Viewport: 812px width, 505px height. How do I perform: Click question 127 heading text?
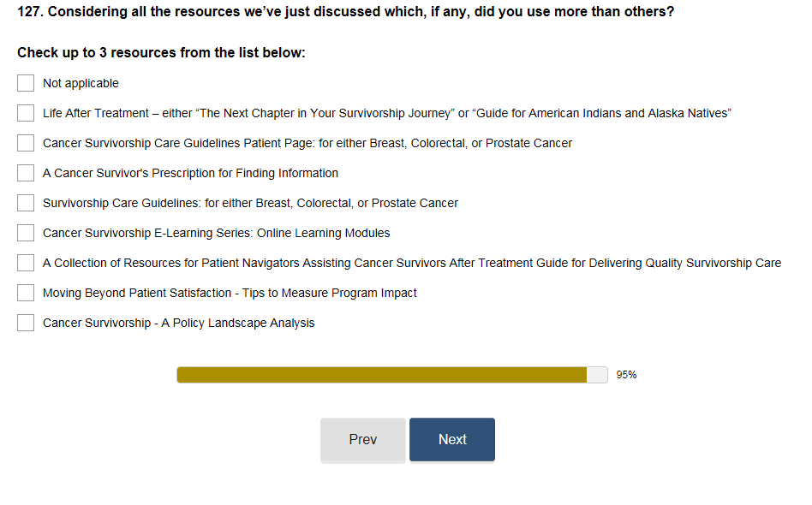coord(345,13)
